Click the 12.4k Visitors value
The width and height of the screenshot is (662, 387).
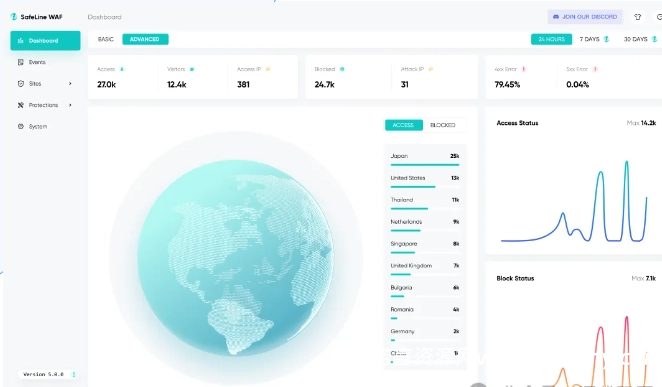[x=176, y=84]
